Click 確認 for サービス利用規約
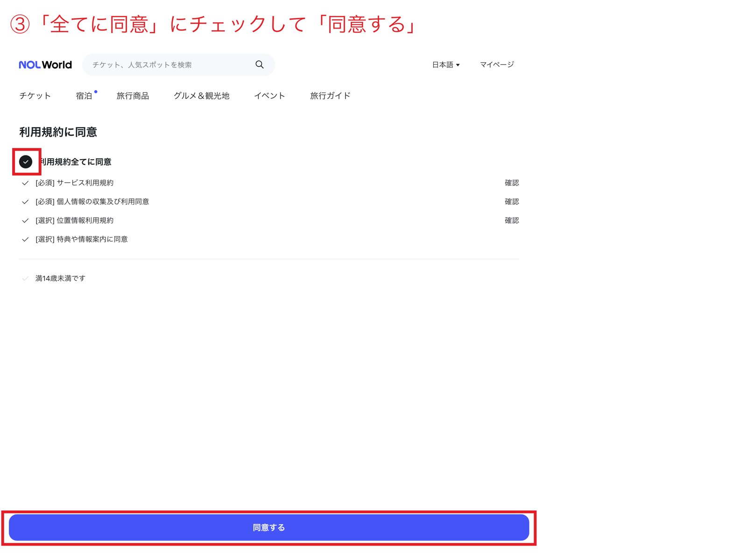 pos(512,183)
